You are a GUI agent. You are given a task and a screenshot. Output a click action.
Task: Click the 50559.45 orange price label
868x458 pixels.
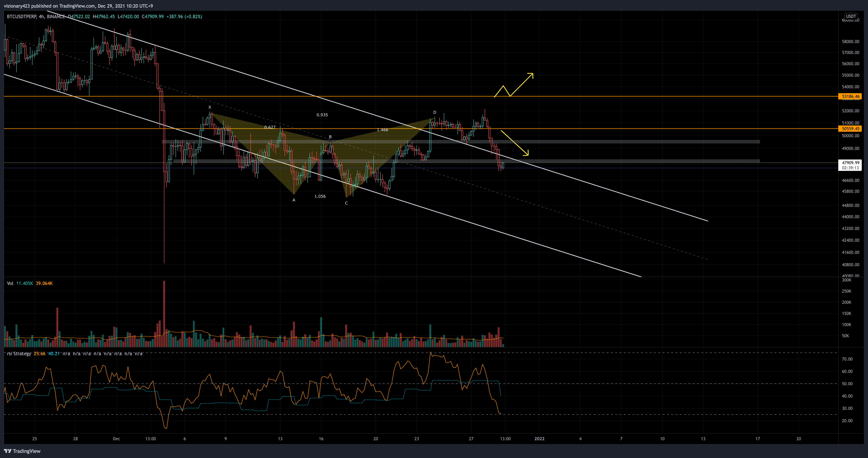tap(850, 129)
